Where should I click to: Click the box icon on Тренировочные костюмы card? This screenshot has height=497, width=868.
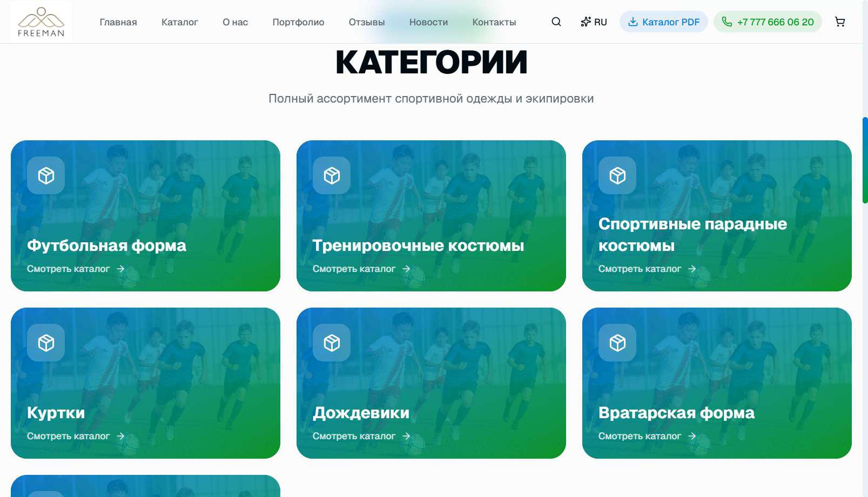332,175
